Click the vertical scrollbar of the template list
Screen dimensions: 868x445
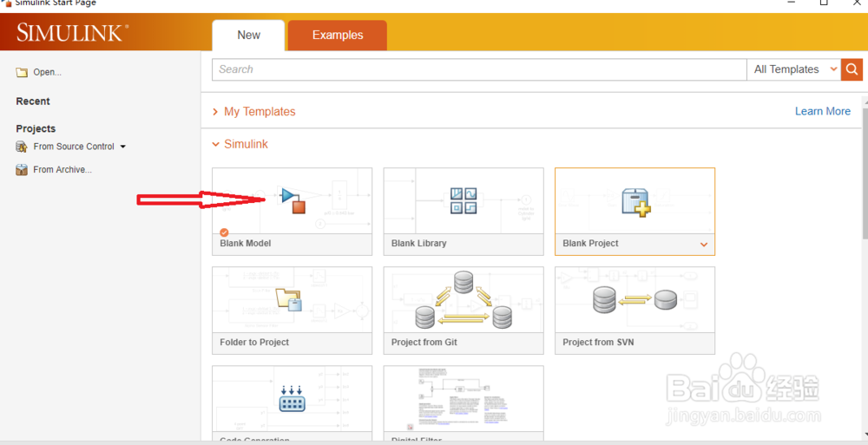(865, 172)
